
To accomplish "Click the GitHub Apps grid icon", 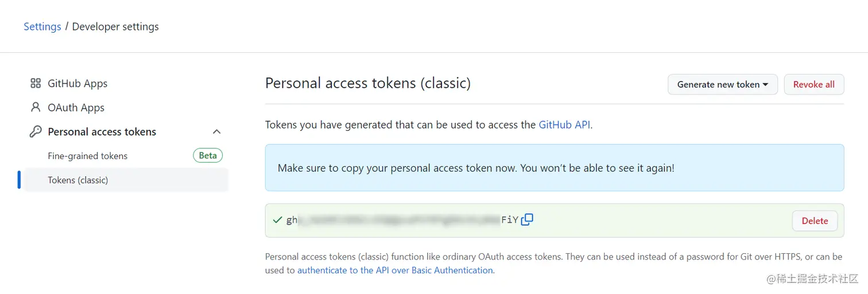I will (36, 83).
